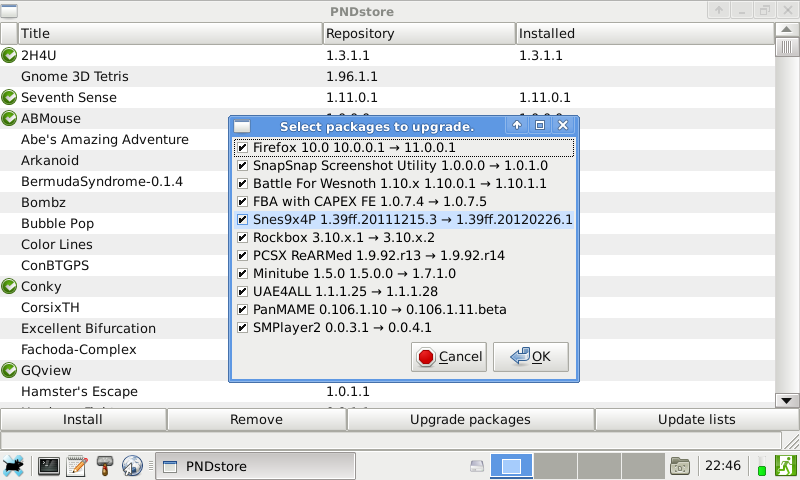This screenshot has height=480, width=800.
Task: Click the terminal icon in the taskbar
Action: click(x=48, y=466)
